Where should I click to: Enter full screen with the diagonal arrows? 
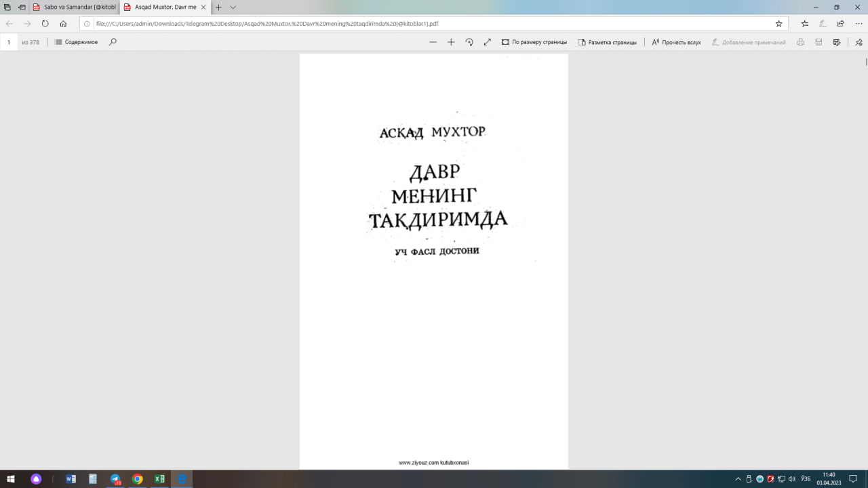click(x=487, y=42)
